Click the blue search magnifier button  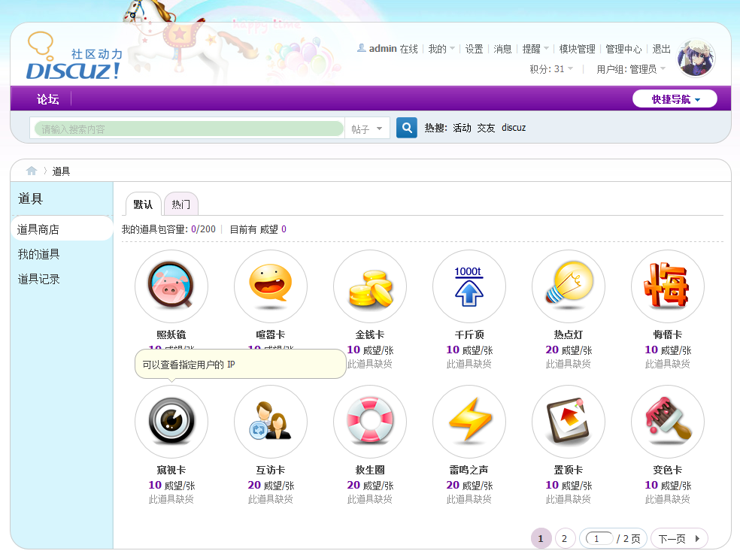[x=406, y=128]
